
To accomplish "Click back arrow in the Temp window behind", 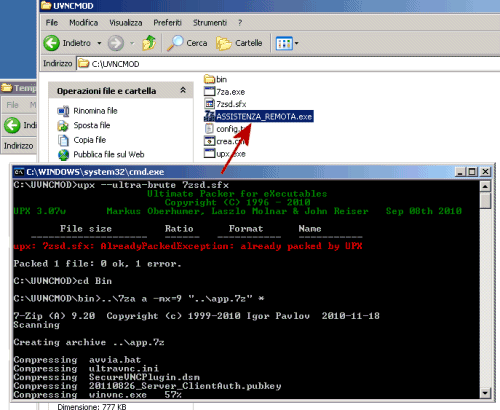I will click(x=12, y=125).
